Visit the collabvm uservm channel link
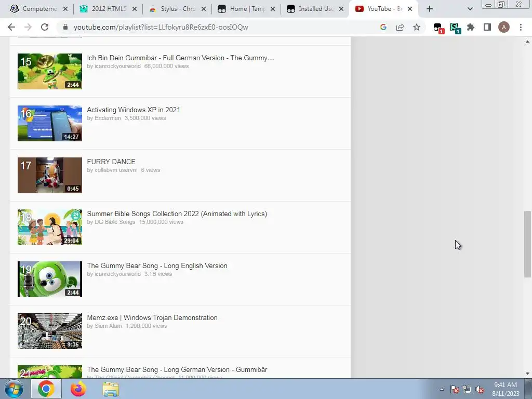The height and width of the screenshot is (399, 532). coord(116,170)
